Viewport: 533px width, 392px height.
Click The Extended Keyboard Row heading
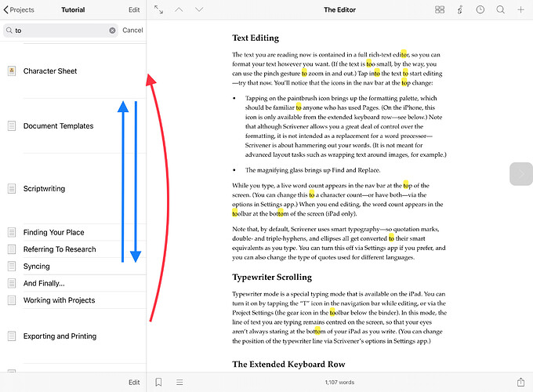click(x=288, y=364)
